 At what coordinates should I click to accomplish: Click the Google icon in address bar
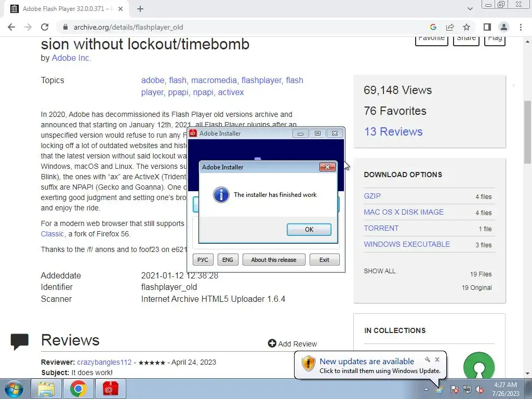[433, 27]
